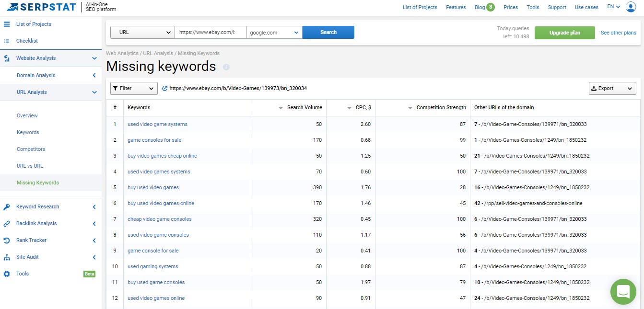Open the google.com search engine dropdown
This screenshot has height=309, width=644.
tap(274, 33)
